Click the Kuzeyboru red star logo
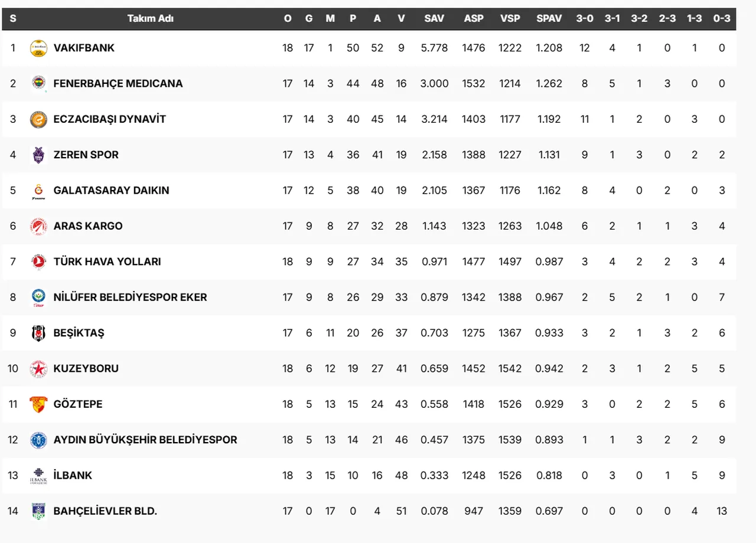Viewport: 756px width, 543px height. pyautogui.click(x=38, y=369)
